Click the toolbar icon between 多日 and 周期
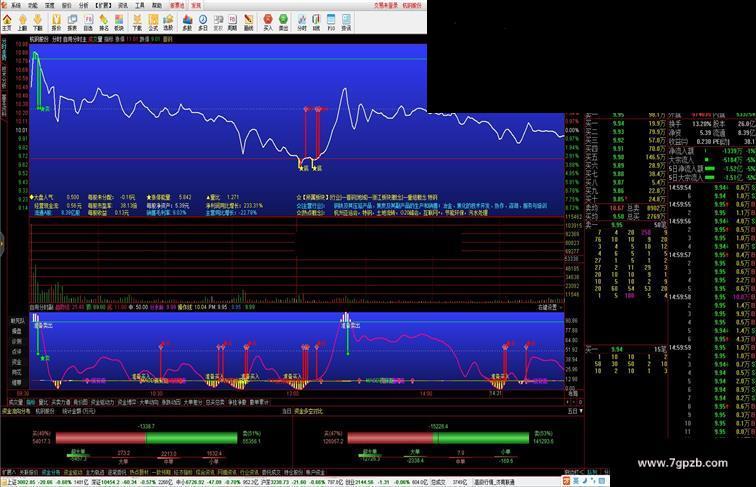756x487 pixels. (x=218, y=22)
